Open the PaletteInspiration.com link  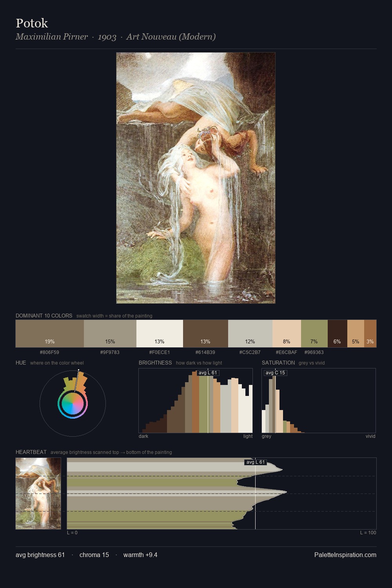click(x=345, y=555)
